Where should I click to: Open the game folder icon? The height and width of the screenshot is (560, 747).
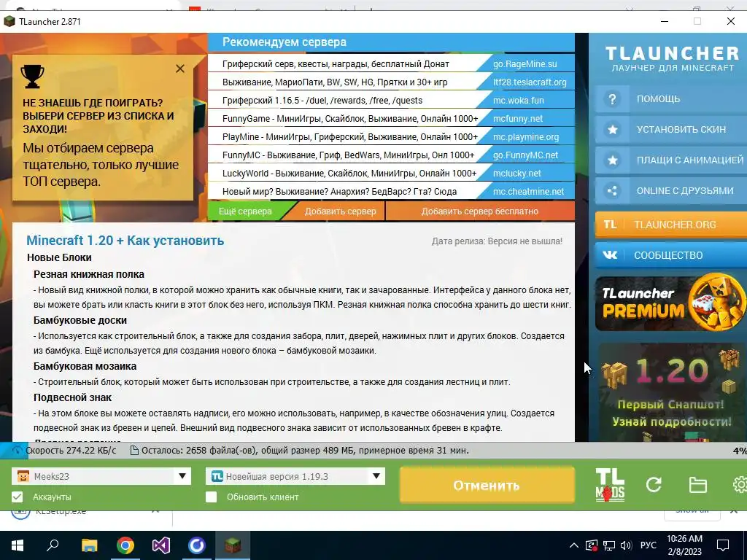click(x=698, y=485)
